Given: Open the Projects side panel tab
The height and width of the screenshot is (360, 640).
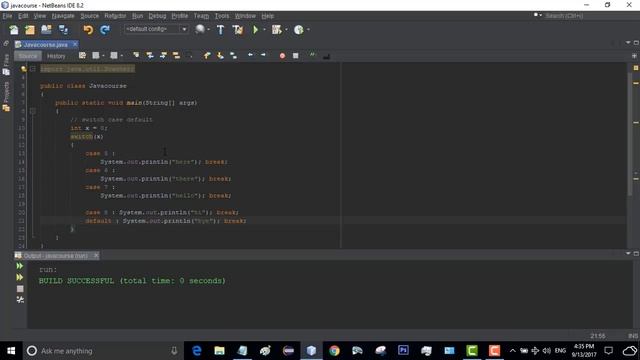Looking at the screenshot, I should 6,96.
